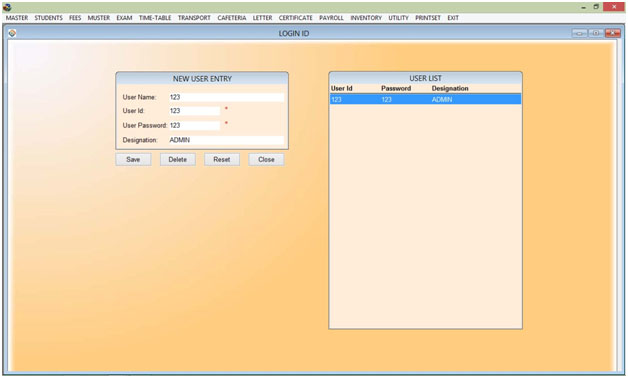Open the PAYROLL menu
Screen dimensions: 628x378
(331, 18)
